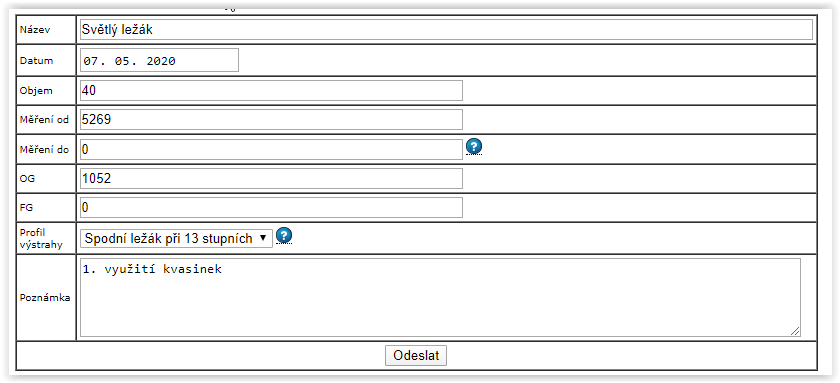
Task: Click the Datum row label
Action: coord(36,61)
